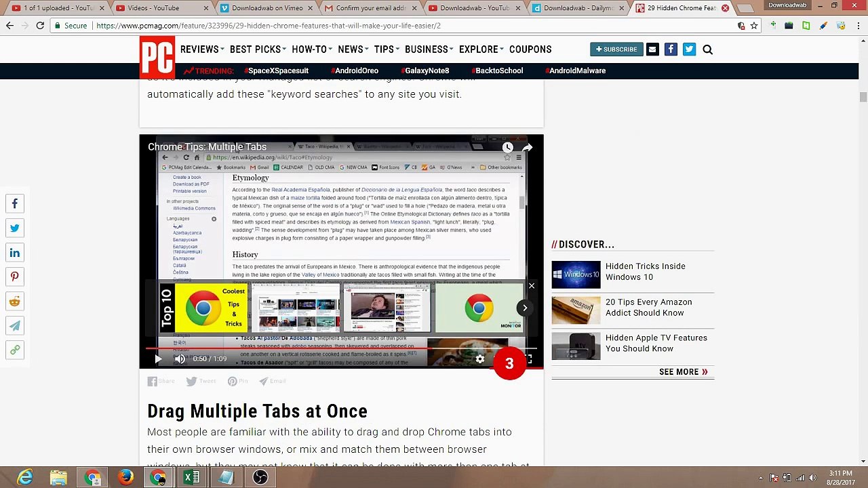The height and width of the screenshot is (488, 868).
Task: Expand the TIPS menu
Action: pyautogui.click(x=387, y=49)
